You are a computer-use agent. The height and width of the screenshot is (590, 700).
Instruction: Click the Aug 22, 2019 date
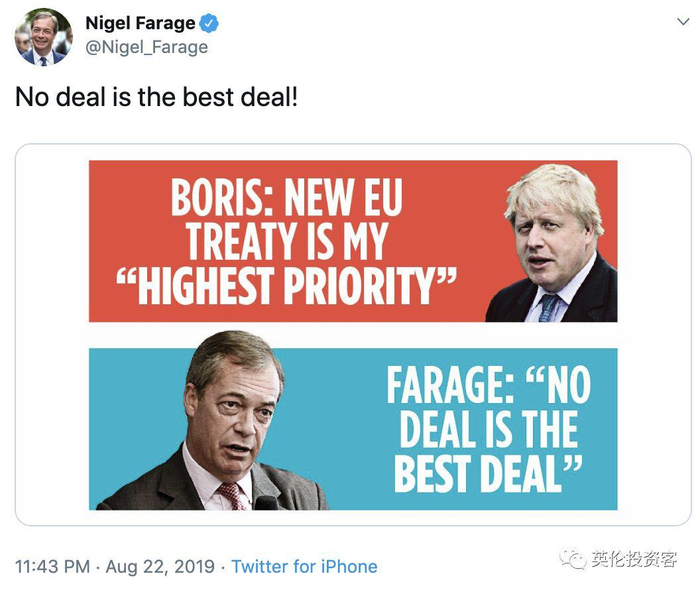[162, 566]
